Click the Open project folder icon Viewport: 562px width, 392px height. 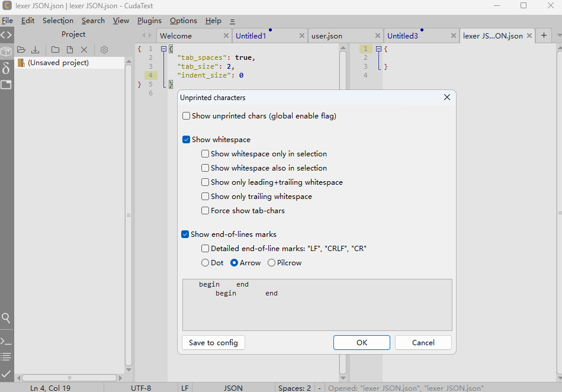(x=21, y=50)
